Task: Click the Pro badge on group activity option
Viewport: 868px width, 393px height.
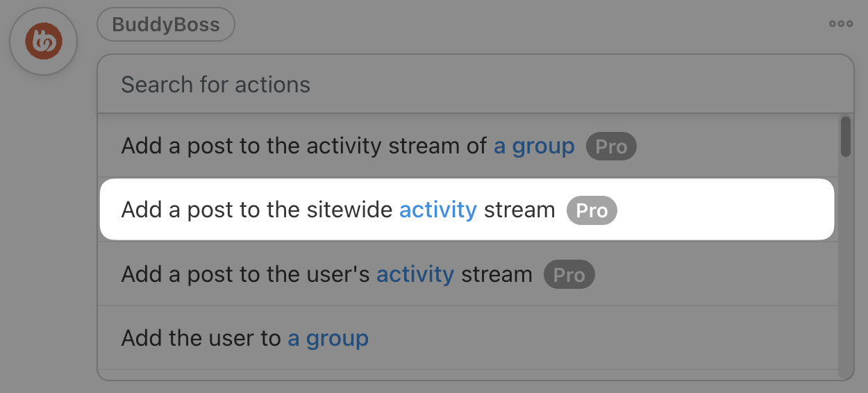Action: pos(611,147)
